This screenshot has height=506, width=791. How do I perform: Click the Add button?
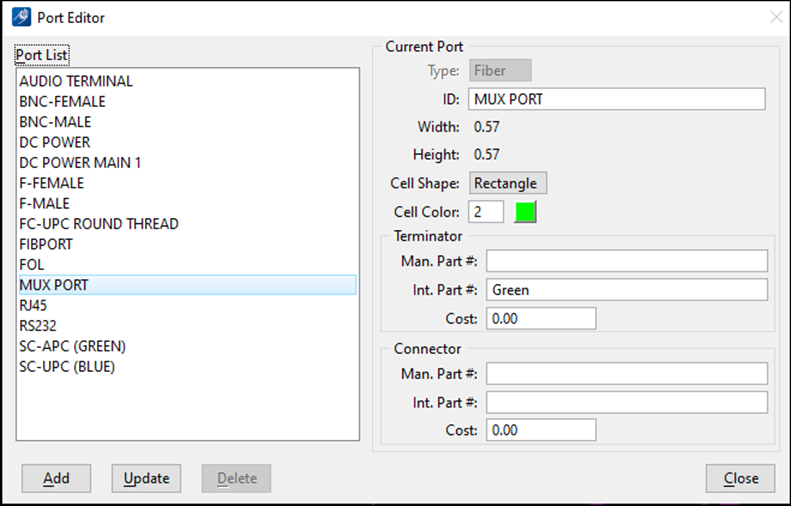(x=56, y=478)
